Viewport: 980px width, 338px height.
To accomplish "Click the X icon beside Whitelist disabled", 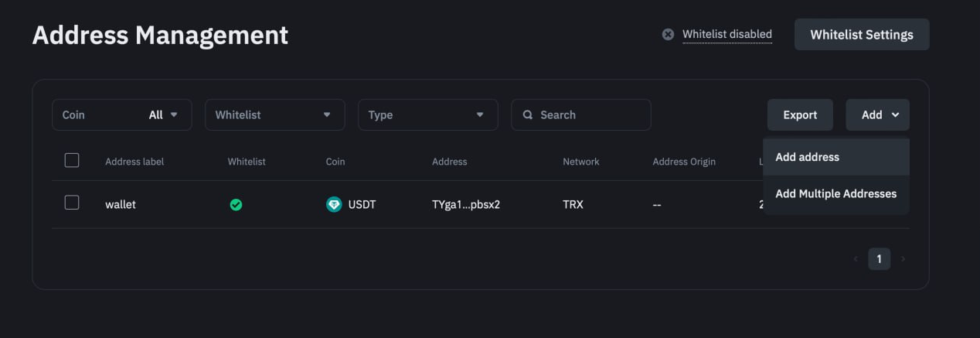I will click(x=668, y=34).
